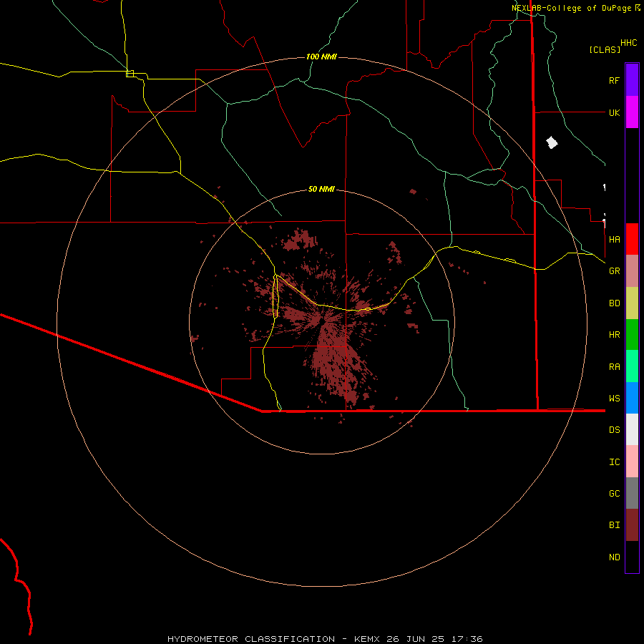Click the RA legend label
The image size is (644, 644).
click(x=614, y=367)
